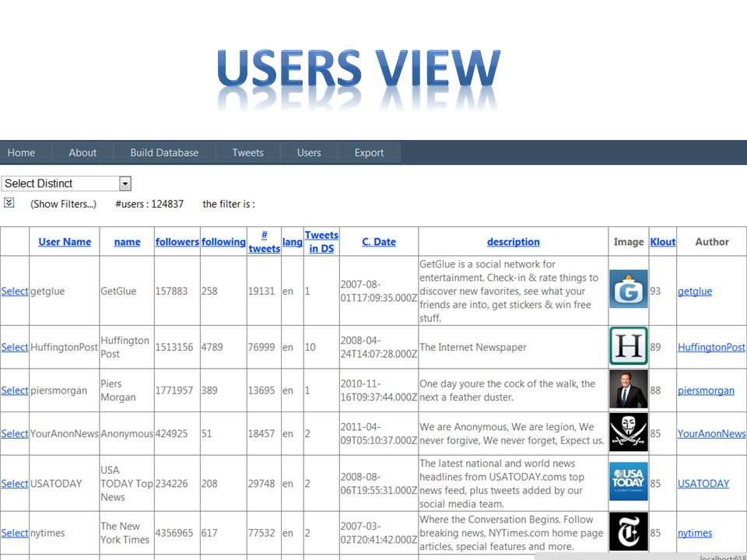Open the HuffingtonPost author link
The image size is (747, 560).
[x=711, y=347]
